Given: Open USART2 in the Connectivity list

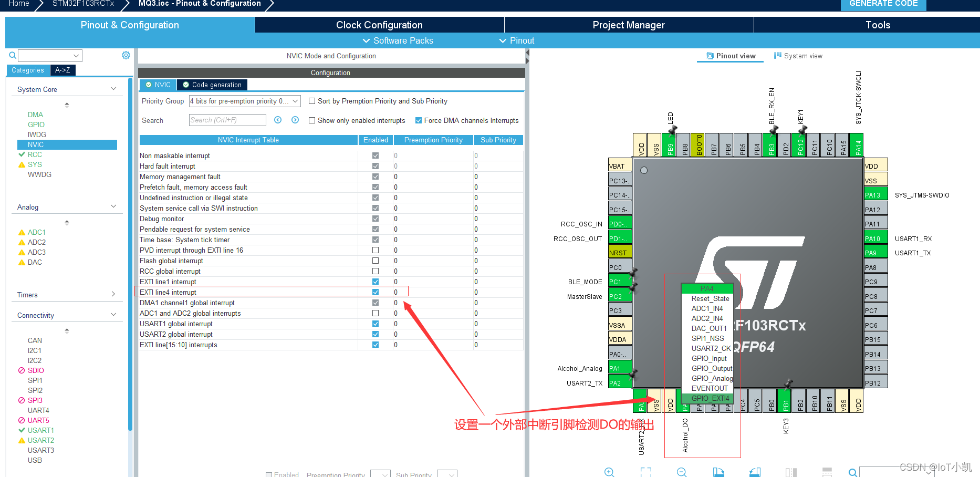Looking at the screenshot, I should click(41, 440).
